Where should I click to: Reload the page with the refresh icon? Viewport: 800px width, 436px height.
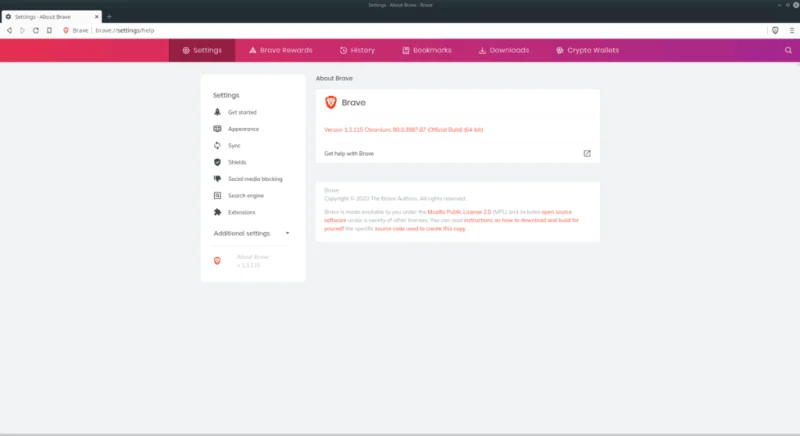click(36, 31)
